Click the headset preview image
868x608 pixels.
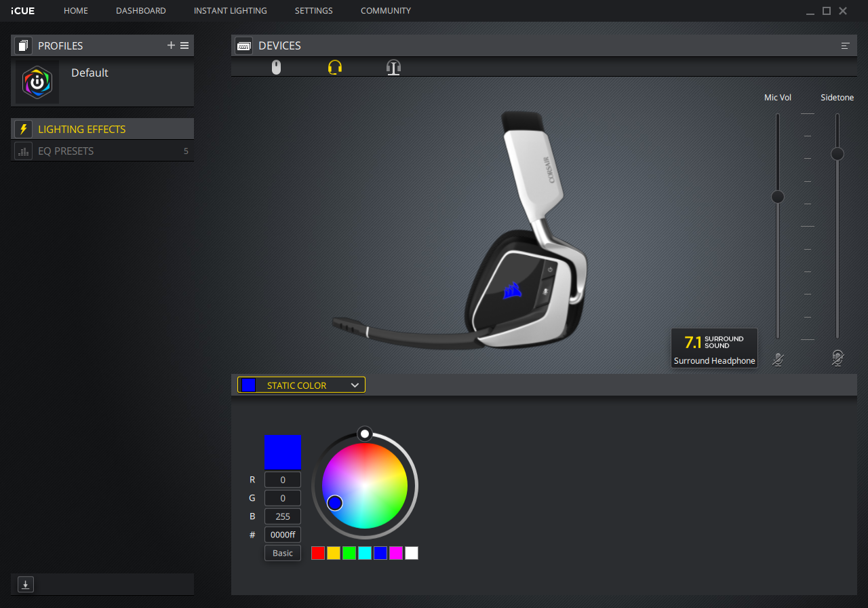[x=460, y=230]
